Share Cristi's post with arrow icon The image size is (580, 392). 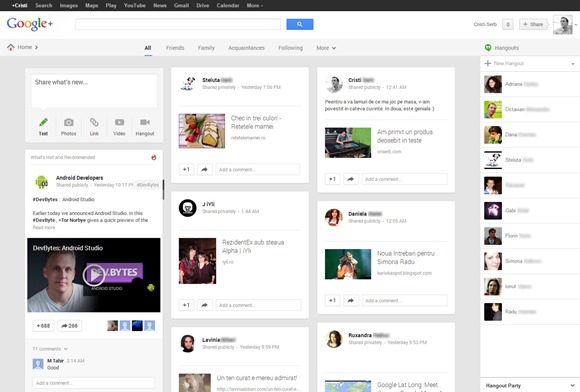point(350,179)
